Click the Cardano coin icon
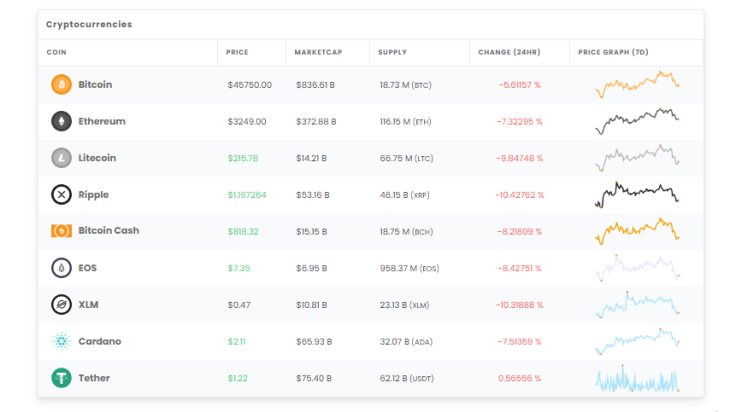736x412 pixels. click(61, 341)
